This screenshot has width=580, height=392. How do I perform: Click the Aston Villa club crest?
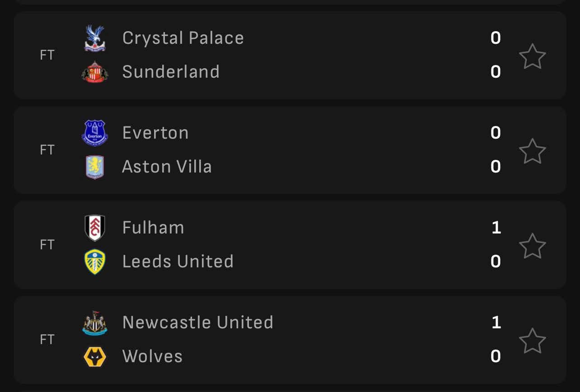click(x=95, y=167)
